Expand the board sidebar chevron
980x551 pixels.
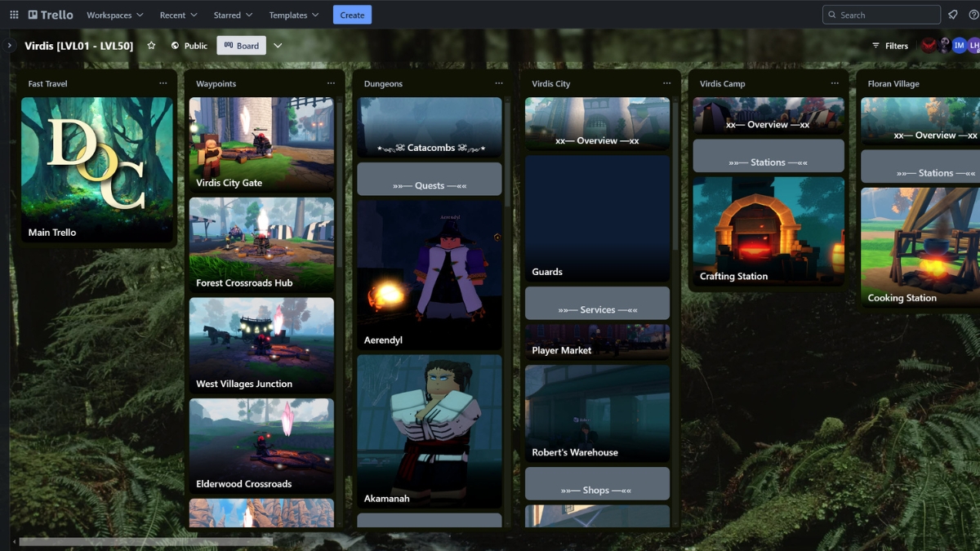tap(8, 46)
